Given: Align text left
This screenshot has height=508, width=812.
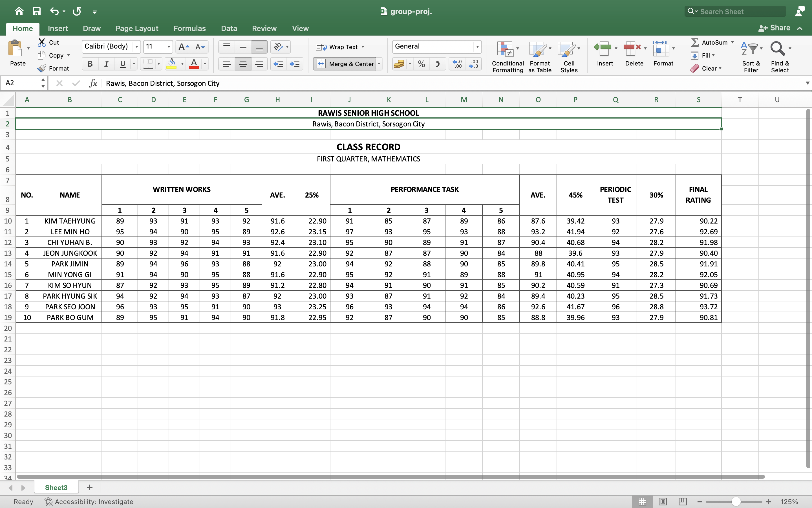Looking at the screenshot, I should coord(227,63).
